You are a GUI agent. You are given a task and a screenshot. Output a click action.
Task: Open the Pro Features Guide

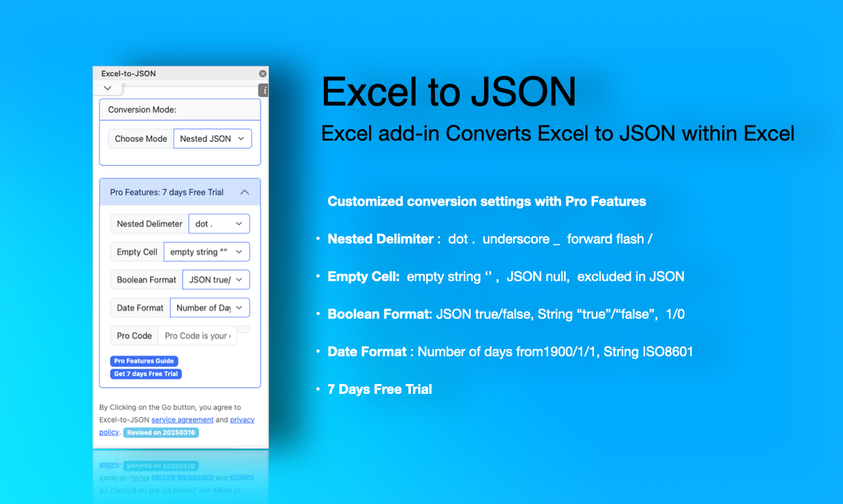pos(144,361)
